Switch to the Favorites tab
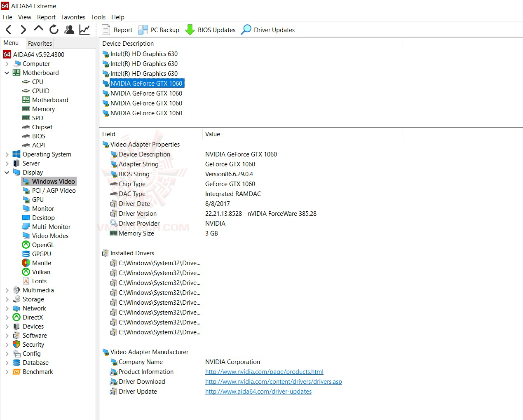Image resolution: width=523 pixels, height=420 pixels. click(40, 43)
